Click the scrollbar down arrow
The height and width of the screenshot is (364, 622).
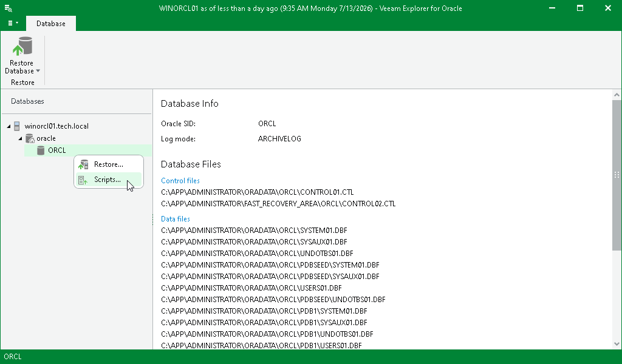617,344
